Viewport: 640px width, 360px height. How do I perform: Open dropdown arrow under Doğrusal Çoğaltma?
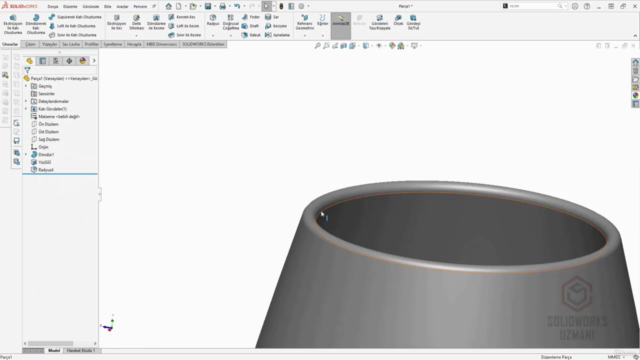tap(231, 36)
